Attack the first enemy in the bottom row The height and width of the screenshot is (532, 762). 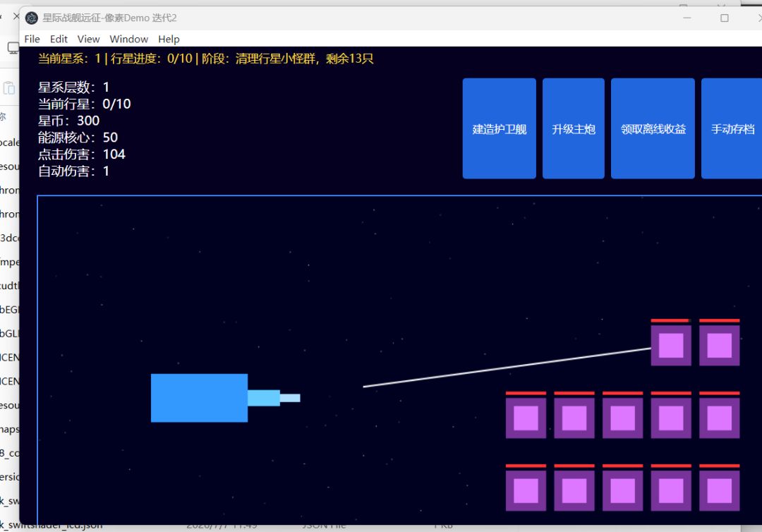(526, 490)
